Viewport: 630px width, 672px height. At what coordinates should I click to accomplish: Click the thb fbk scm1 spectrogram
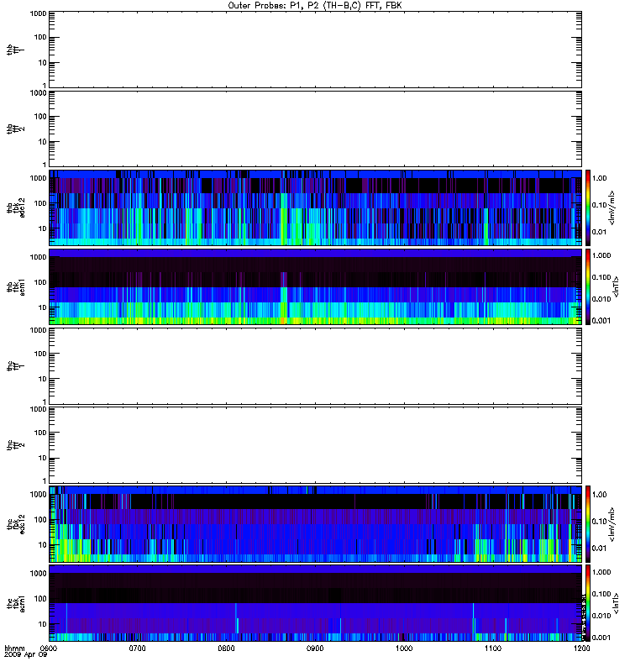coord(315,286)
